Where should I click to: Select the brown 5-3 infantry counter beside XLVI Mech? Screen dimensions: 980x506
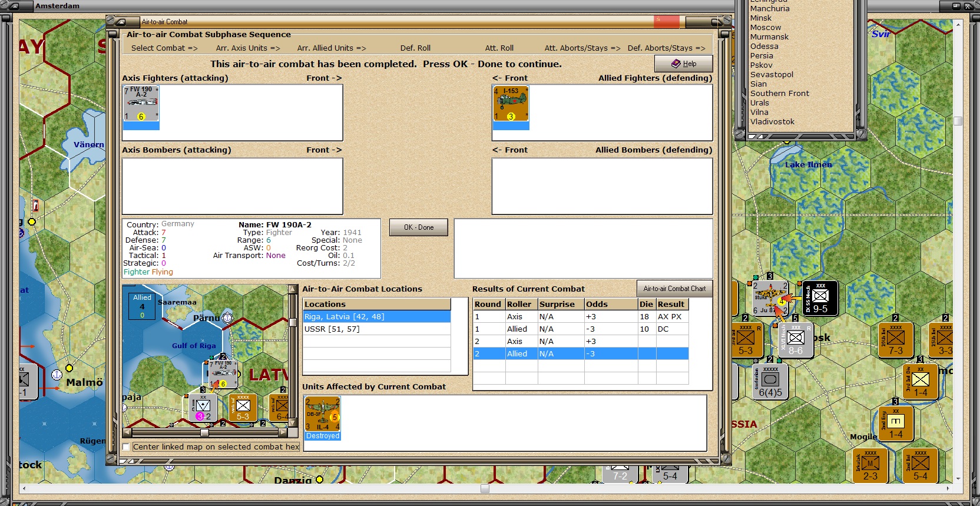(745, 340)
